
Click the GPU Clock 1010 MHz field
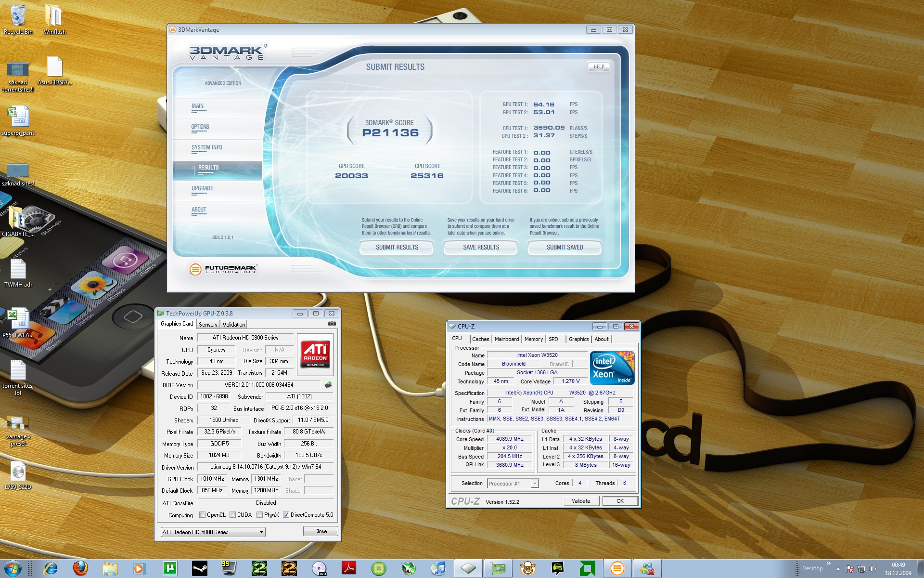tap(212, 479)
